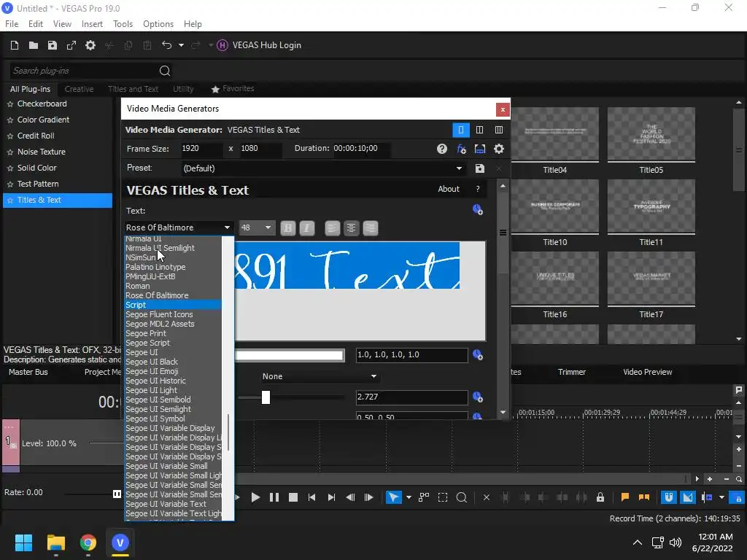Click the plug-in search magnifier icon

point(165,71)
